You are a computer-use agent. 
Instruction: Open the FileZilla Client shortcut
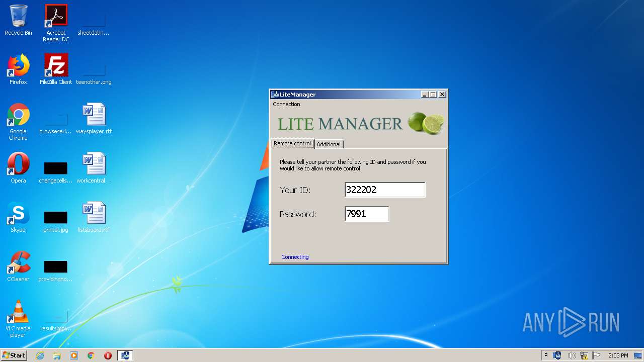click(x=56, y=69)
